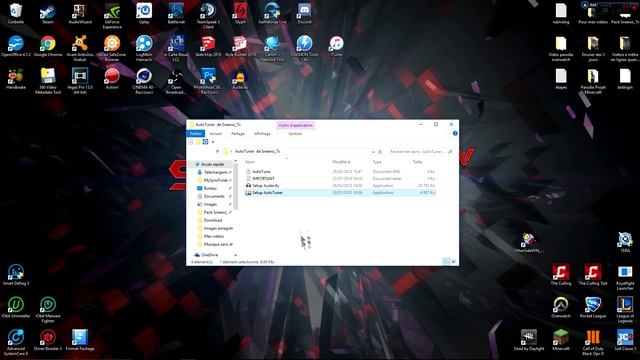Open the Uplay desktop shortcut
Viewport: 640px width, 360px height.
point(144,13)
